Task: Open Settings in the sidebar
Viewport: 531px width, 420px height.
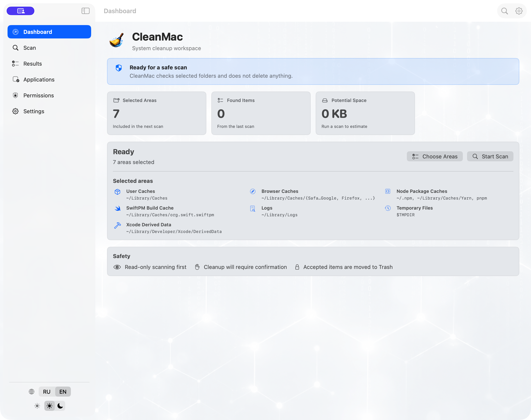Action: (49, 111)
